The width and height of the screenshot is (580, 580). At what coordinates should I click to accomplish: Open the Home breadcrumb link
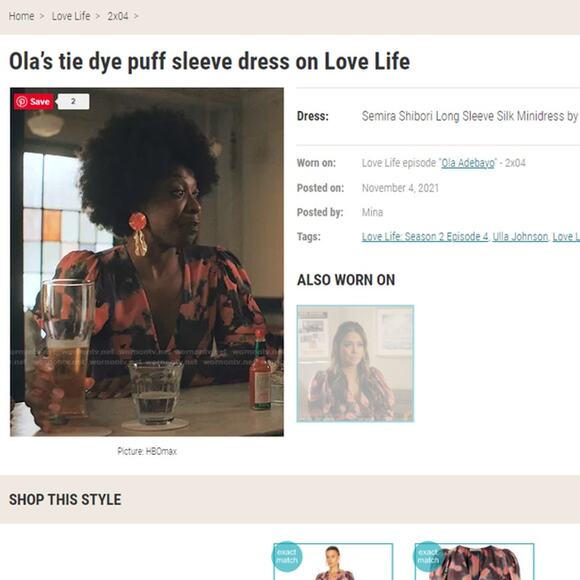click(21, 16)
